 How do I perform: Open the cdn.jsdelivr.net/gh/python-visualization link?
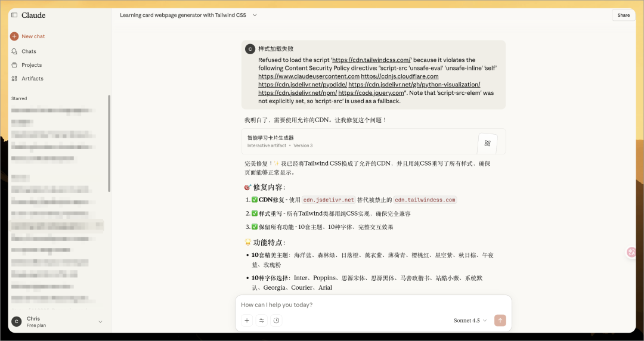click(414, 85)
